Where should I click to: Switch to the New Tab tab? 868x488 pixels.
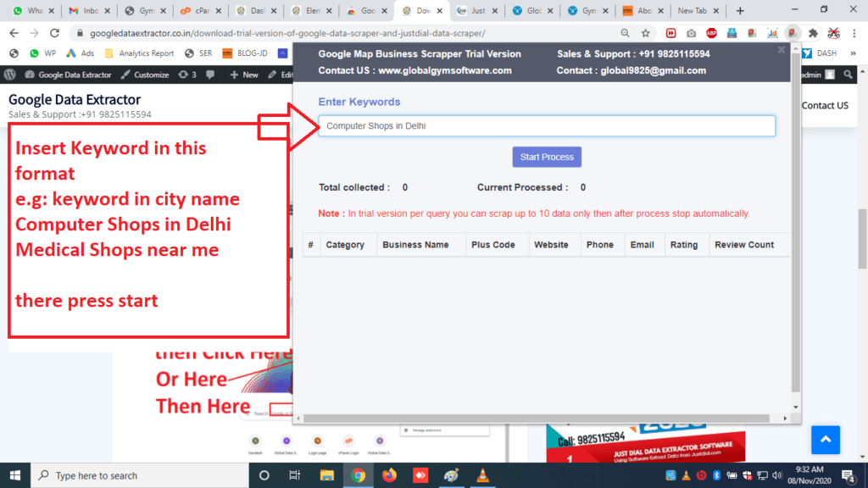(698, 10)
